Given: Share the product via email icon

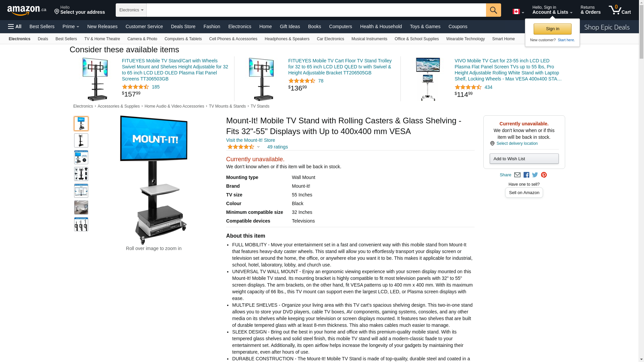Looking at the screenshot, I should [517, 175].
